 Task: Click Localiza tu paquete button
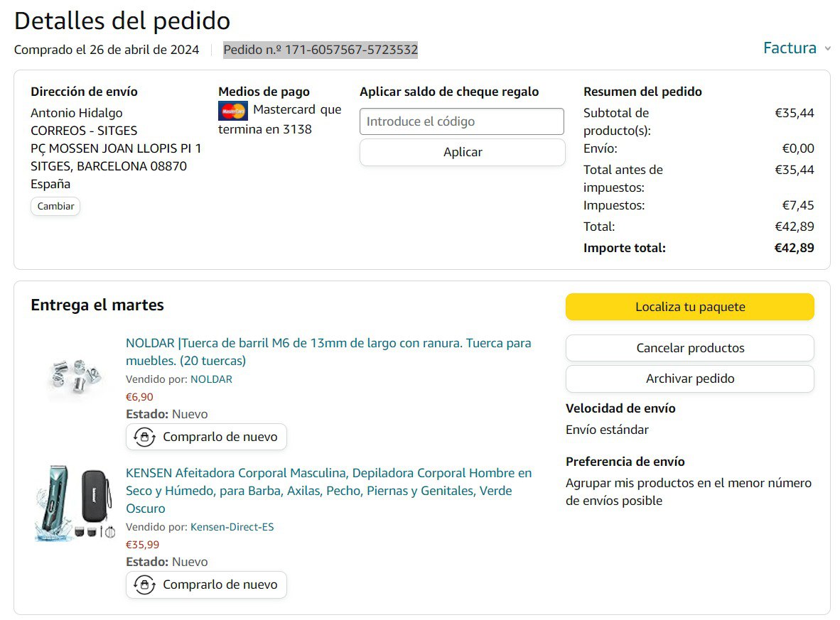pyautogui.click(x=689, y=307)
